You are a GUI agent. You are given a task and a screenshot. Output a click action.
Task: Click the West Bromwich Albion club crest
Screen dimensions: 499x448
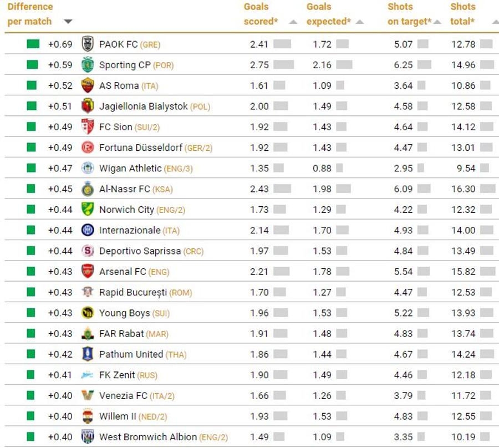coord(88,437)
